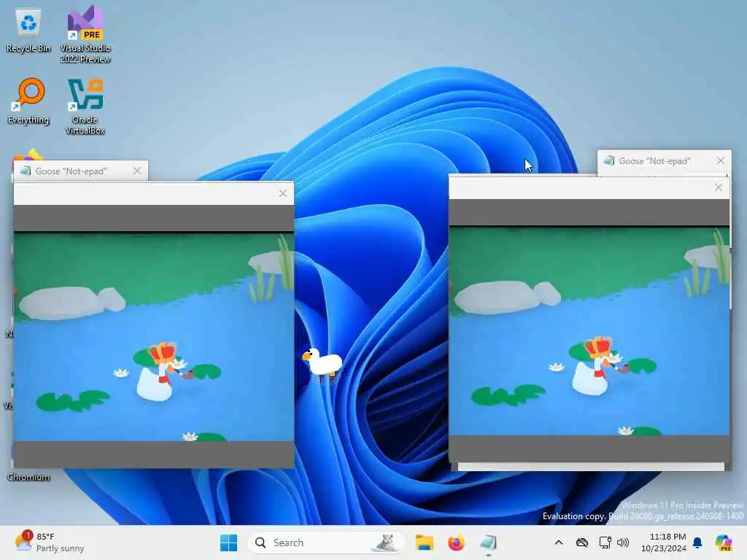This screenshot has width=747, height=560.
Task: Select the Chromium desktop icon label
Action: [28, 477]
